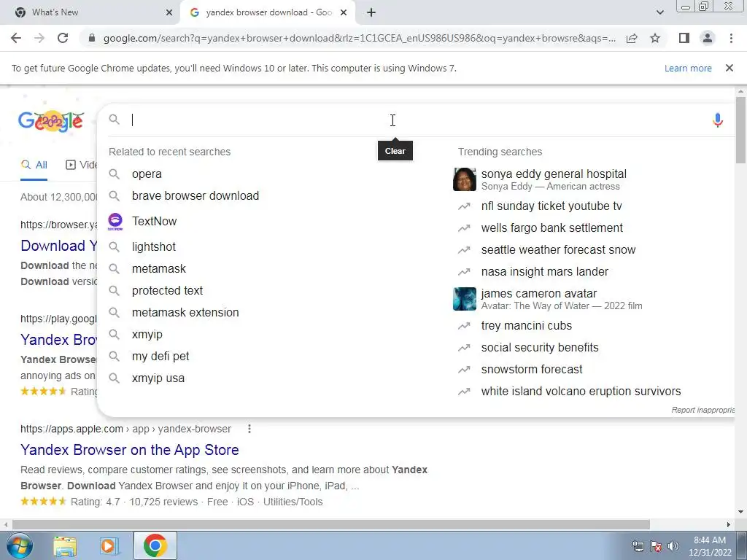Click the page's vertical scrollbar thumb
Viewport: 747px width, 560px height.
click(x=740, y=130)
